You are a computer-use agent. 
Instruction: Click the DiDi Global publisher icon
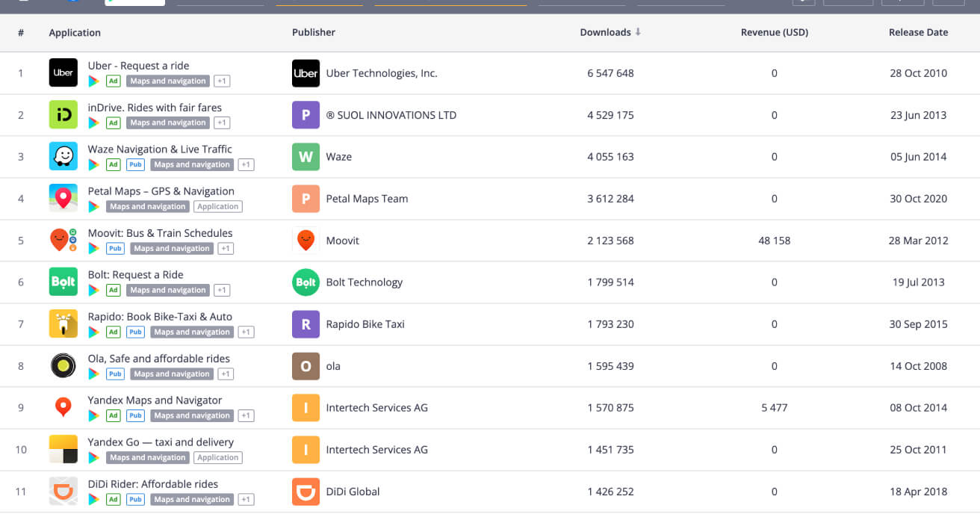[306, 492]
